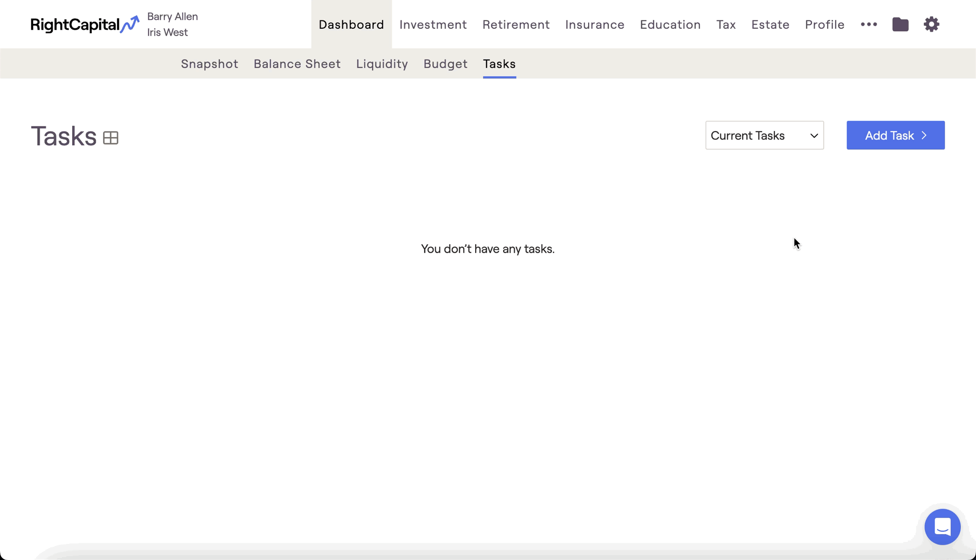
Task: Select the Budget tab
Action: click(x=445, y=64)
